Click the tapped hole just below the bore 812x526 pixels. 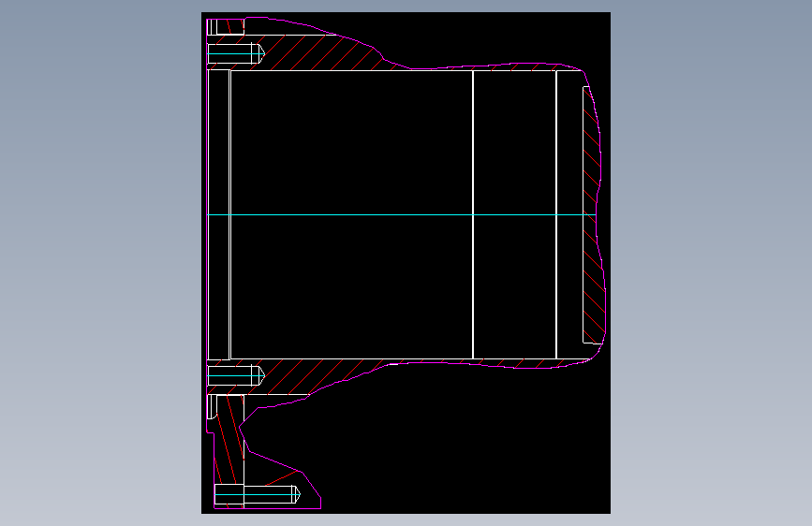tap(236, 375)
